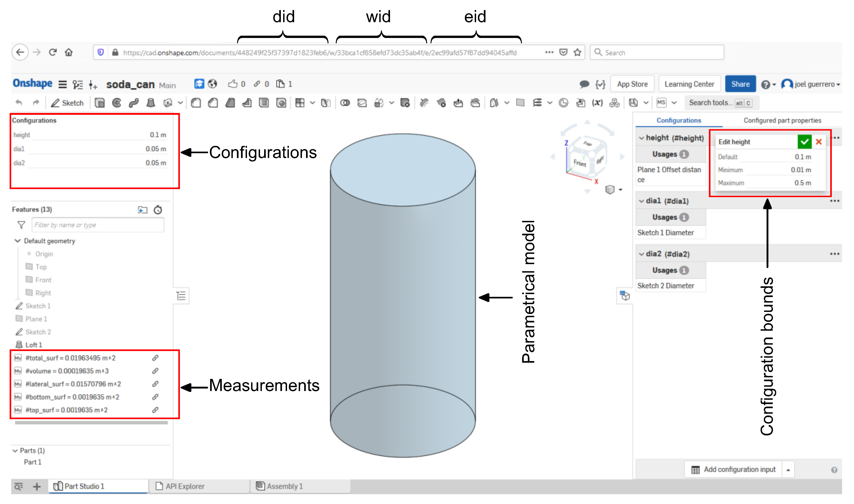Select the Loft tool in toolbar
Screen dimensions: 854x504
point(151,103)
